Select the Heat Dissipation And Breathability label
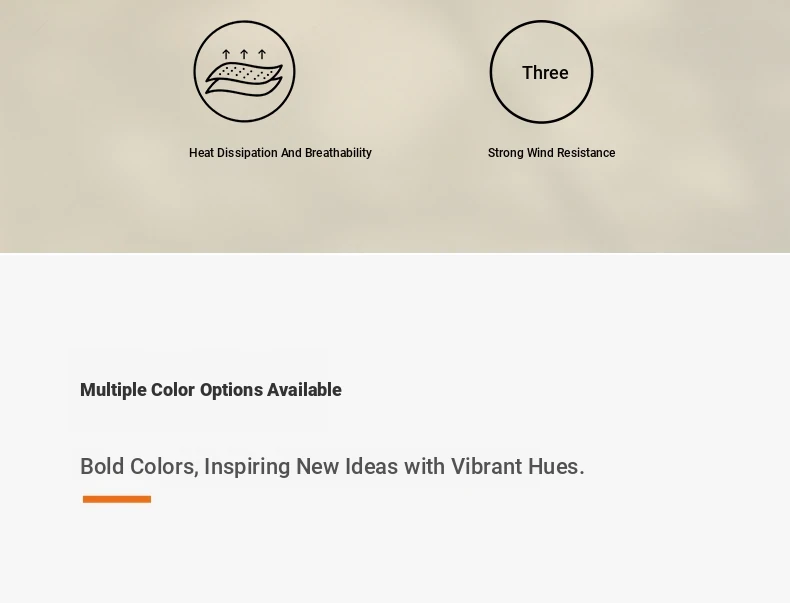The height and width of the screenshot is (603, 790). pos(280,153)
